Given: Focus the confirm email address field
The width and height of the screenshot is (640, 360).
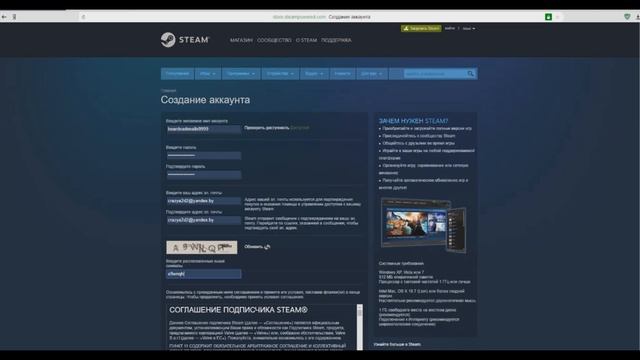Looking at the screenshot, I should coord(203,220).
